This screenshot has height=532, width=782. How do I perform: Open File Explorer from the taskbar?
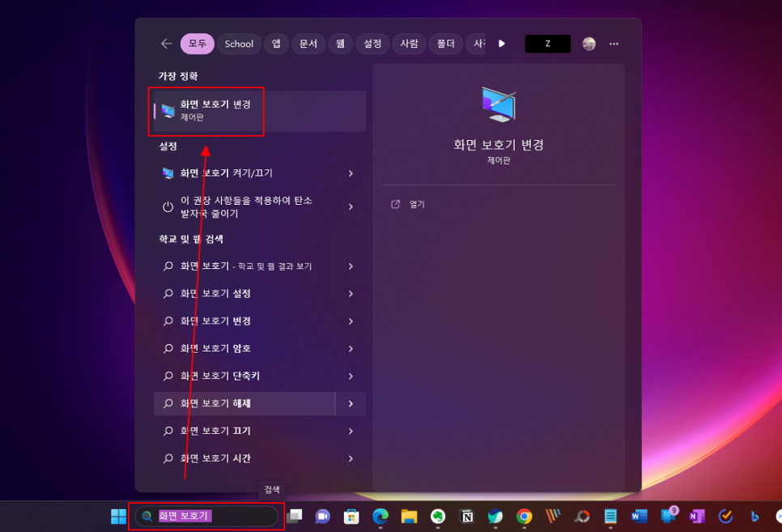[409, 517]
